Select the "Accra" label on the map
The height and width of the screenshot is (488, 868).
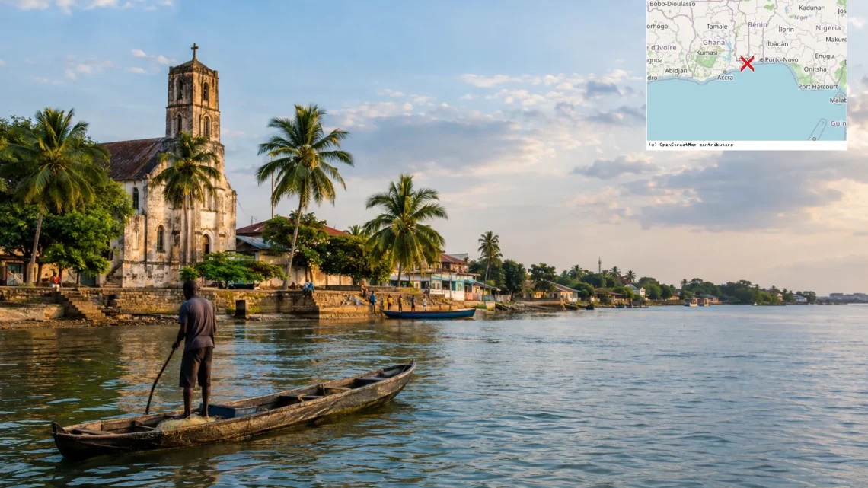click(725, 78)
